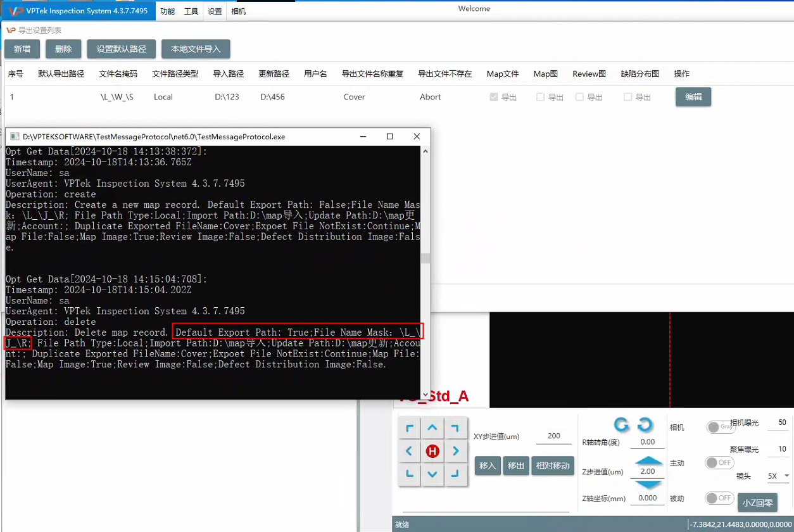Rotate R axis with the left rotate icon
Viewport: 794px width, 532px height.
pyautogui.click(x=622, y=424)
